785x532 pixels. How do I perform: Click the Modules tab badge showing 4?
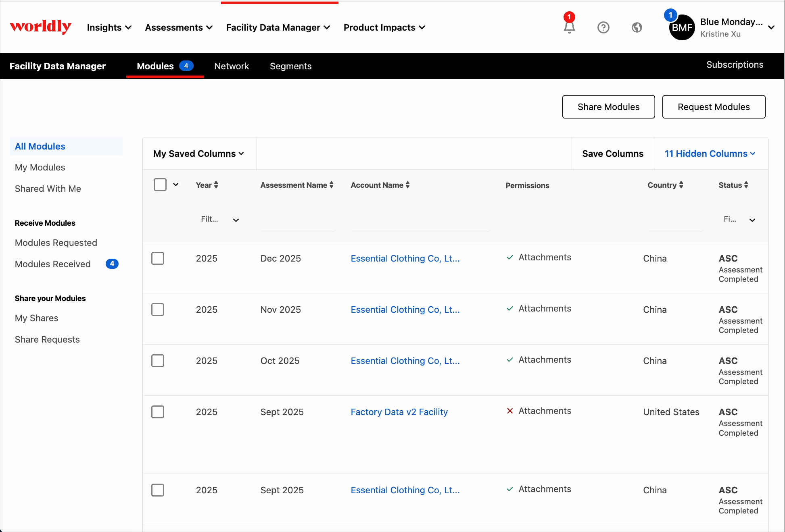(x=186, y=66)
